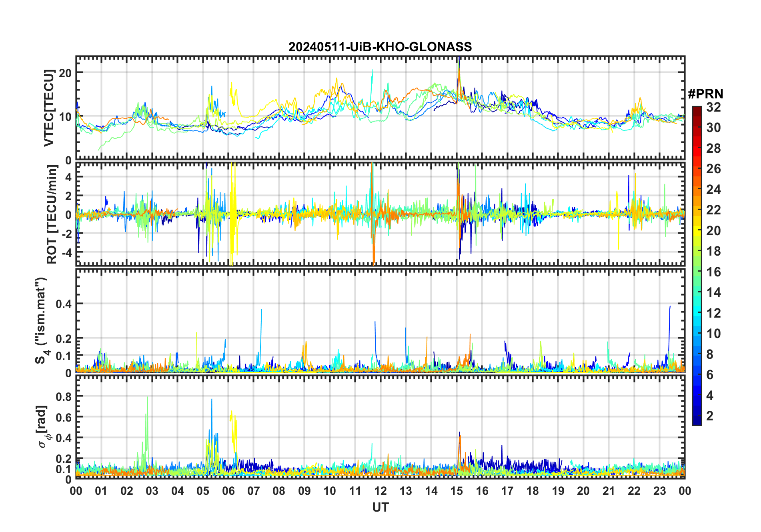Click the 23 UT hour tick label
The width and height of the screenshot is (761, 532).
pyautogui.click(x=659, y=491)
